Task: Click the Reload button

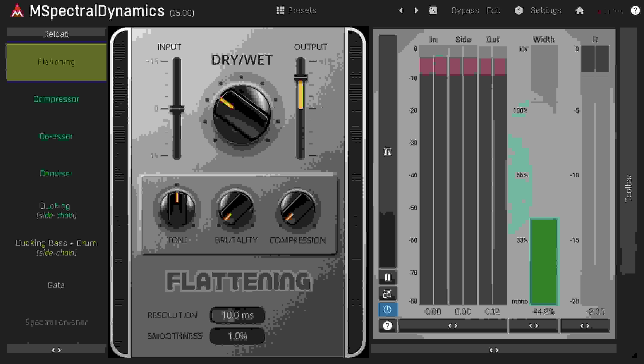Action: pos(56,34)
